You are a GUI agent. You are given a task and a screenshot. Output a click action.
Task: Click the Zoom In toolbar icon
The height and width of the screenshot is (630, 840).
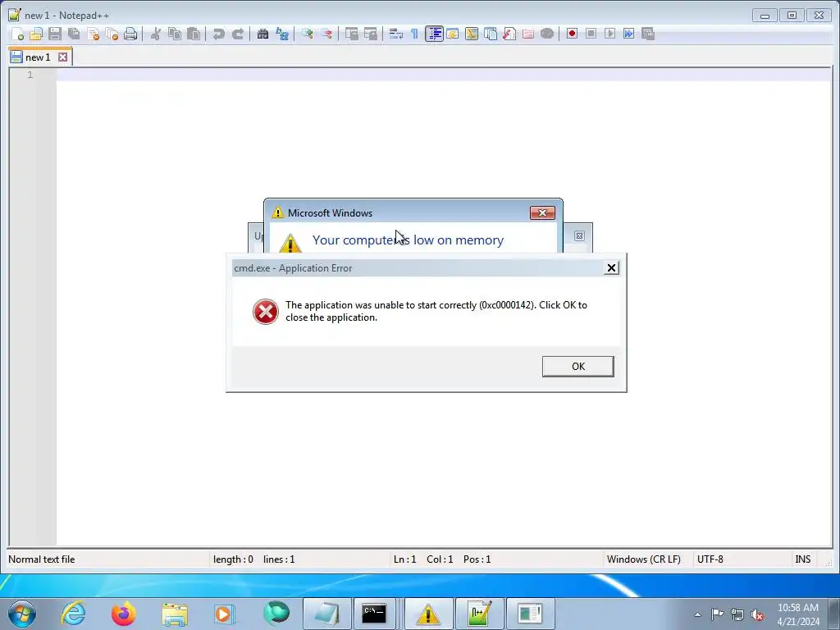click(307, 34)
